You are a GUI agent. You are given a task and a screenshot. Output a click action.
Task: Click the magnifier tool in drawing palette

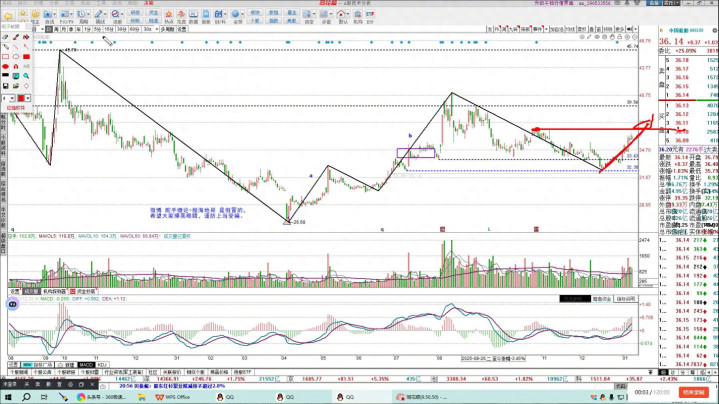[26, 76]
